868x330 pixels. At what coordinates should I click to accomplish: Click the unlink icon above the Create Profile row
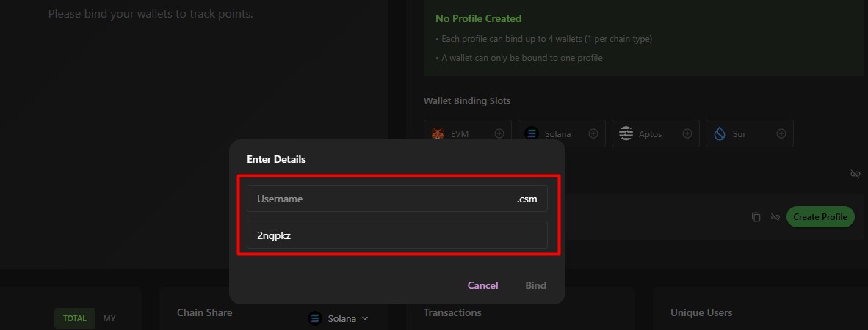[855, 174]
